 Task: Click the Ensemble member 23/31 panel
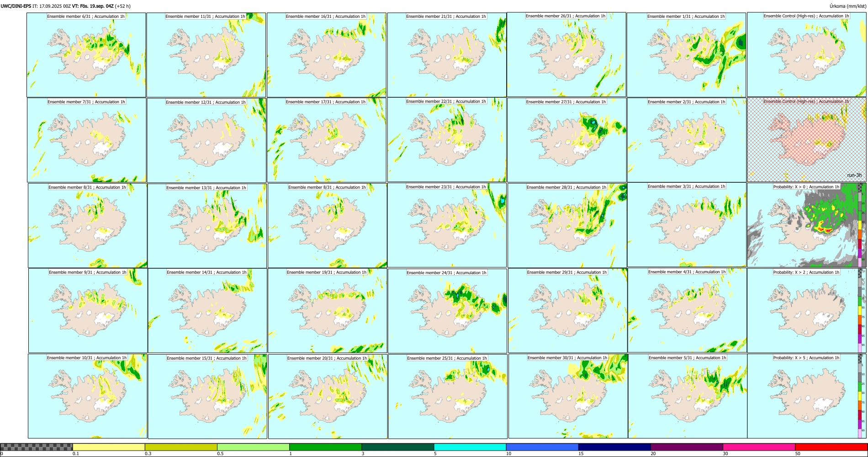[x=447, y=225]
